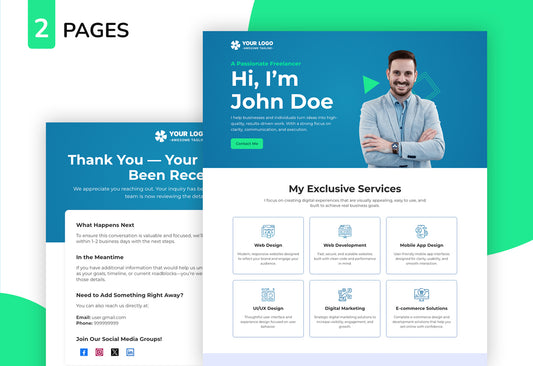The height and width of the screenshot is (366, 533).
Task: Click the E-commerce Solutions service icon
Action: [x=422, y=295]
